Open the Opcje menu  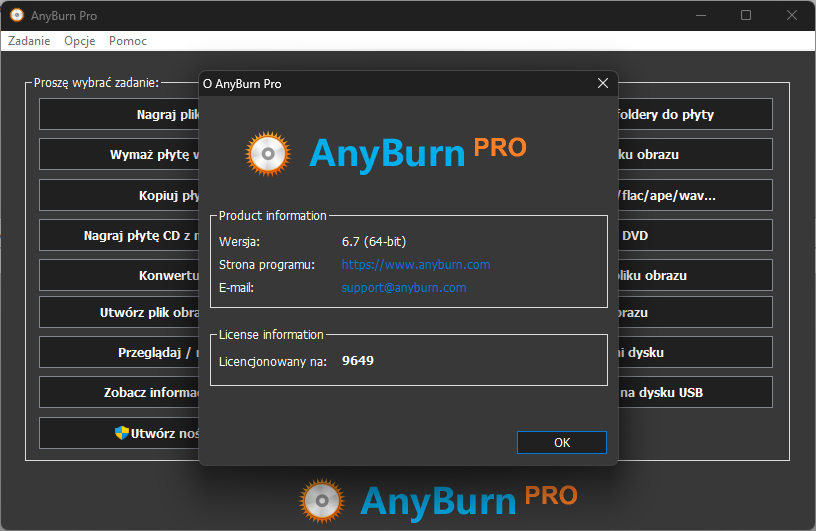pyautogui.click(x=80, y=41)
